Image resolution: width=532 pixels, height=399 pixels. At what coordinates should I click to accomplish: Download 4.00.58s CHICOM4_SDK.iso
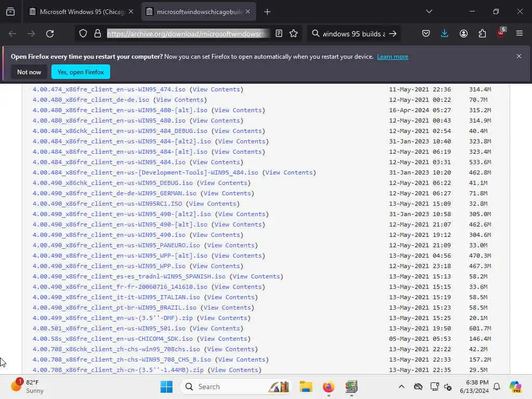coord(113,339)
